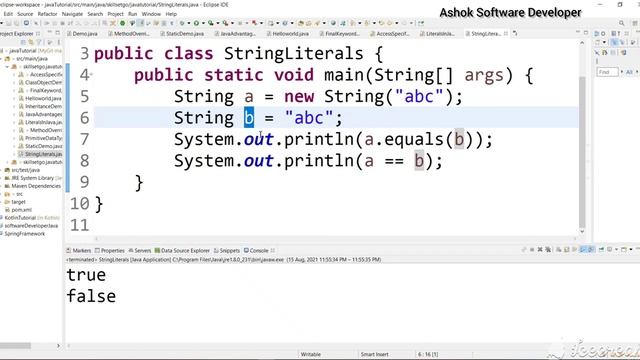Screen dimensions: 640x360
Task: Open the Window menu
Action: (x=151, y=14)
